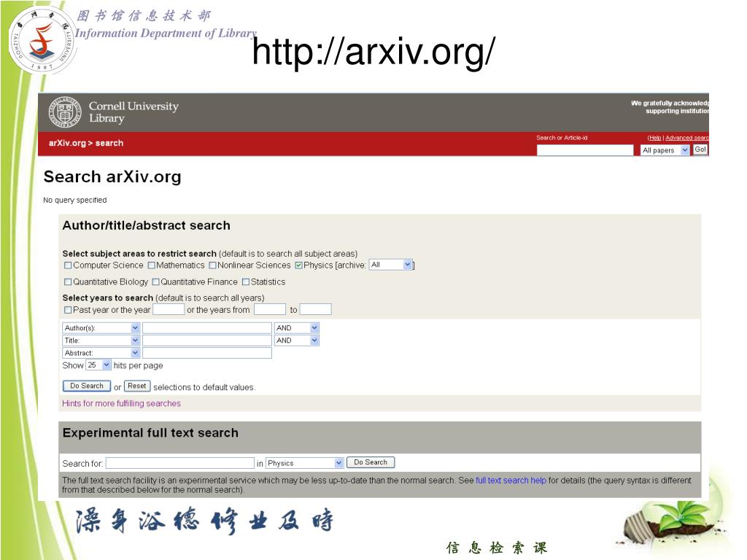Click the Help link in header
Screen dimensions: 747x560
point(654,138)
